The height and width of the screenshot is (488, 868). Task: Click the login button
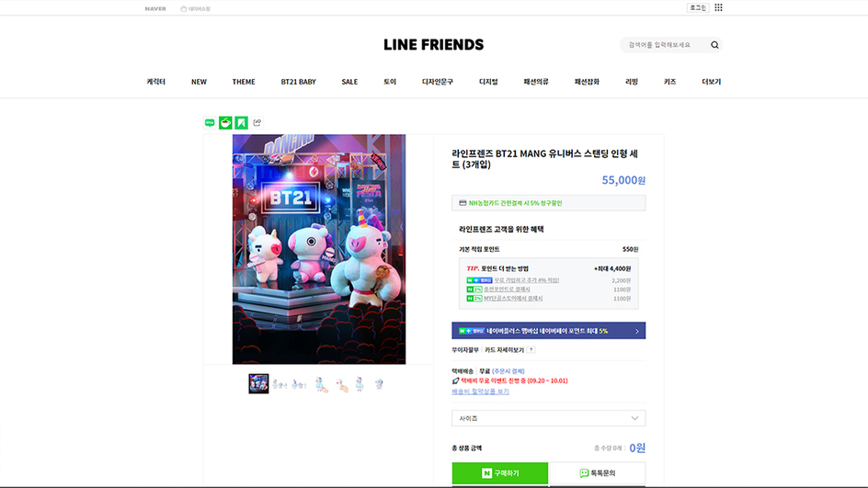tap(698, 7)
